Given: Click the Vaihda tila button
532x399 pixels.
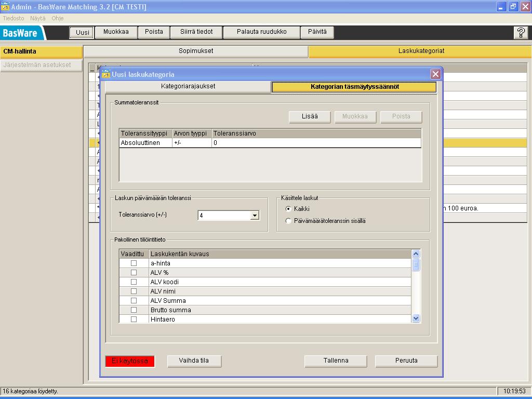Looking at the screenshot, I should pos(194,361).
